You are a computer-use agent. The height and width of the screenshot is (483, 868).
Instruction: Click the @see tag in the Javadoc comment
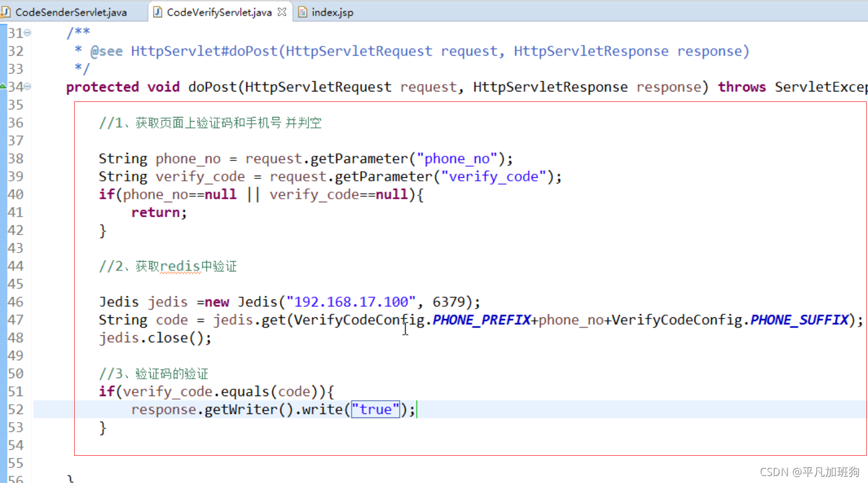(x=107, y=51)
